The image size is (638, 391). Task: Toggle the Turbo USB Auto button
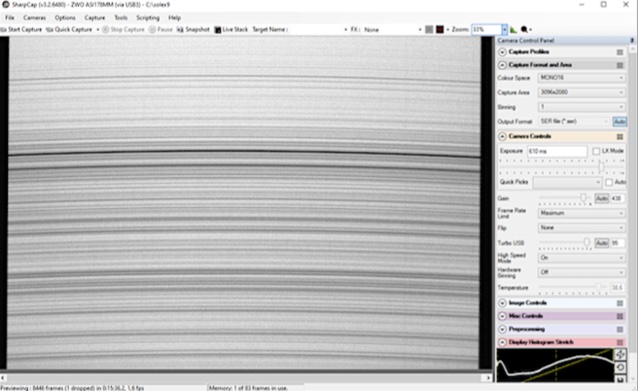[601, 243]
